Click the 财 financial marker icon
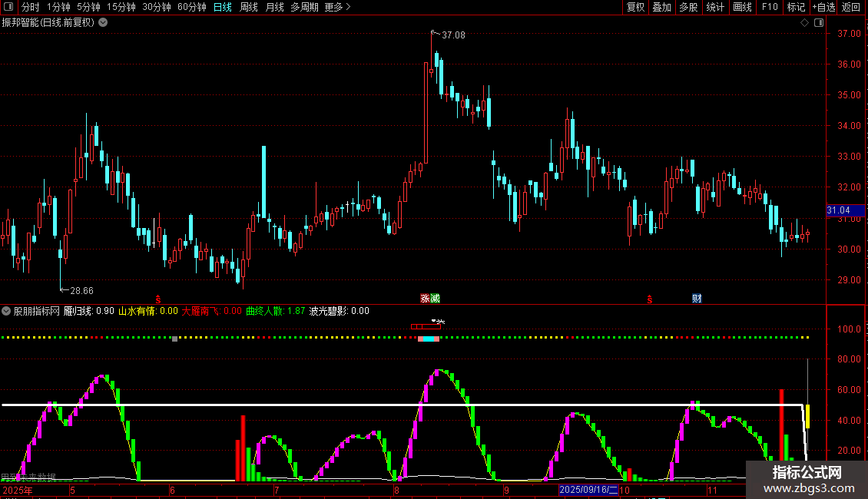The image size is (868, 499). click(697, 299)
